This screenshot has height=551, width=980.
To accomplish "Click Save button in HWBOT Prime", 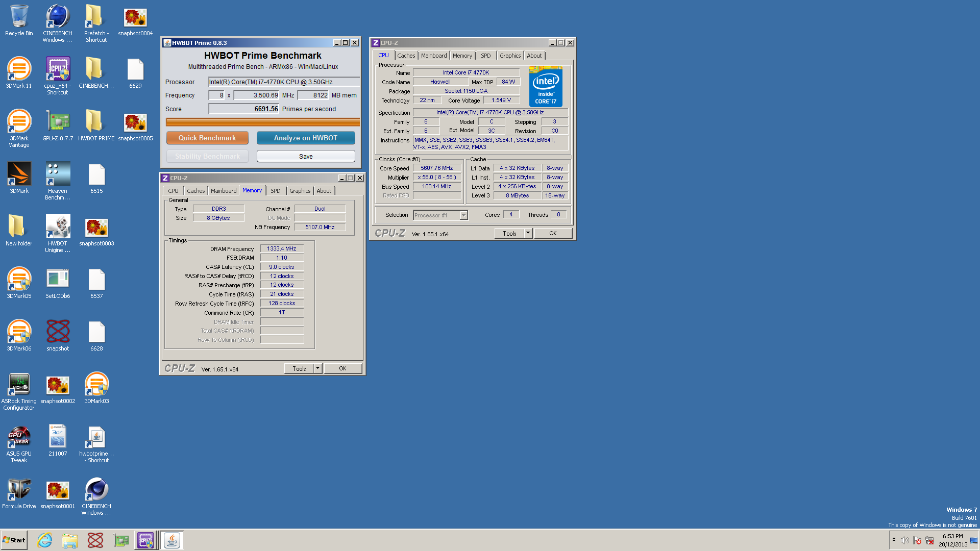I will tap(306, 157).
